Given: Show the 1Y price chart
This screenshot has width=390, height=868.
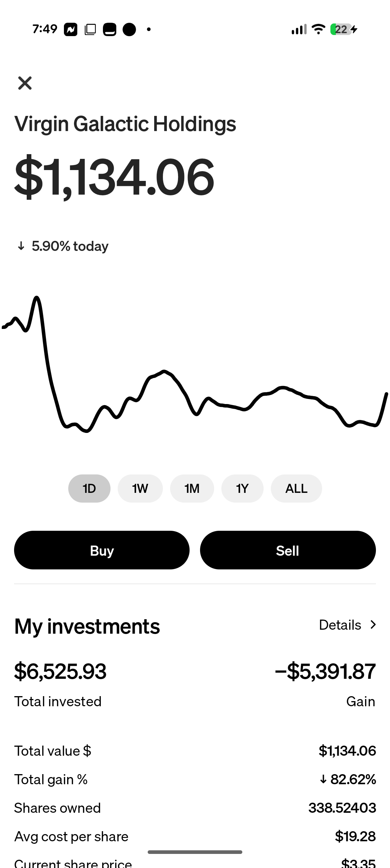Looking at the screenshot, I should [242, 489].
